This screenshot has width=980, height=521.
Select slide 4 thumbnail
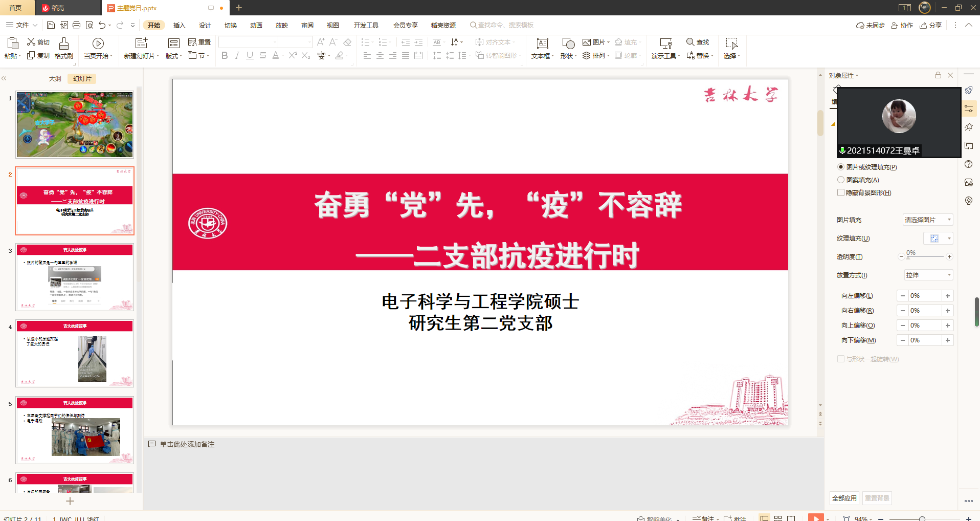(75, 354)
